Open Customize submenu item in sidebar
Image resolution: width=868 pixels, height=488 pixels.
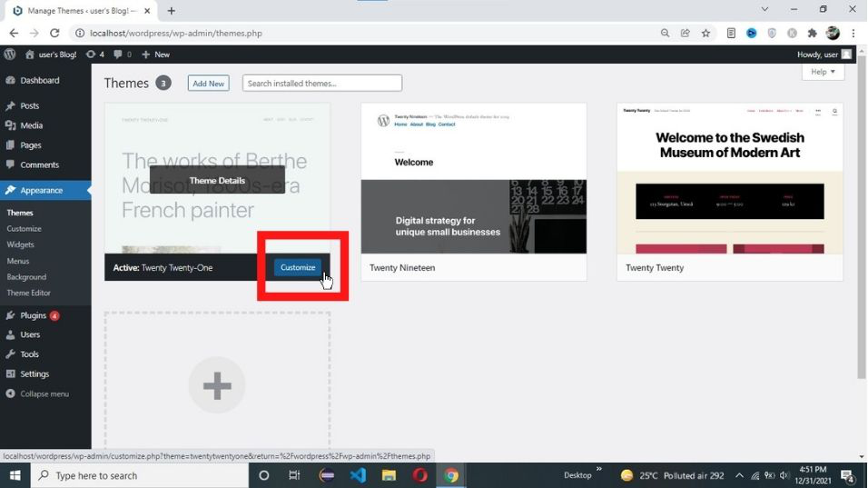tap(24, 229)
